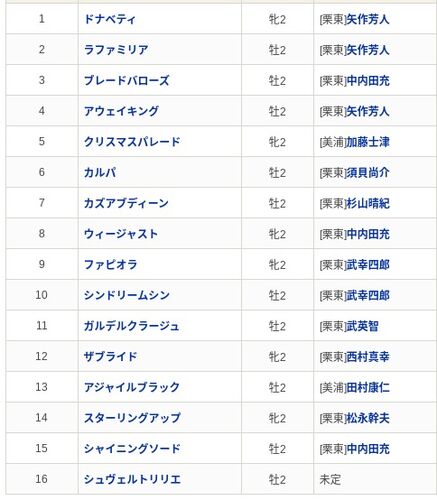
Task: Click trainer 西村真幸 link
Action: click(x=368, y=357)
